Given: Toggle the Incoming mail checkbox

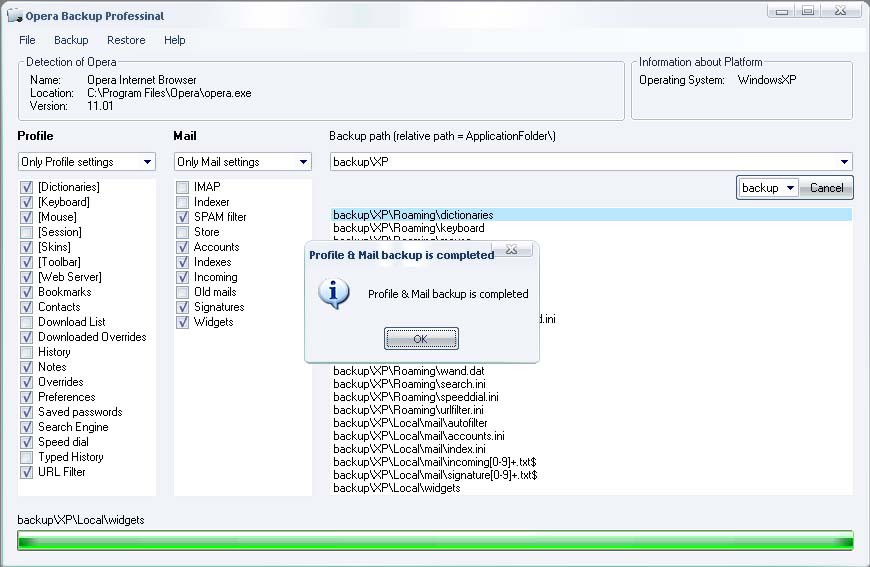Looking at the screenshot, I should click(183, 277).
